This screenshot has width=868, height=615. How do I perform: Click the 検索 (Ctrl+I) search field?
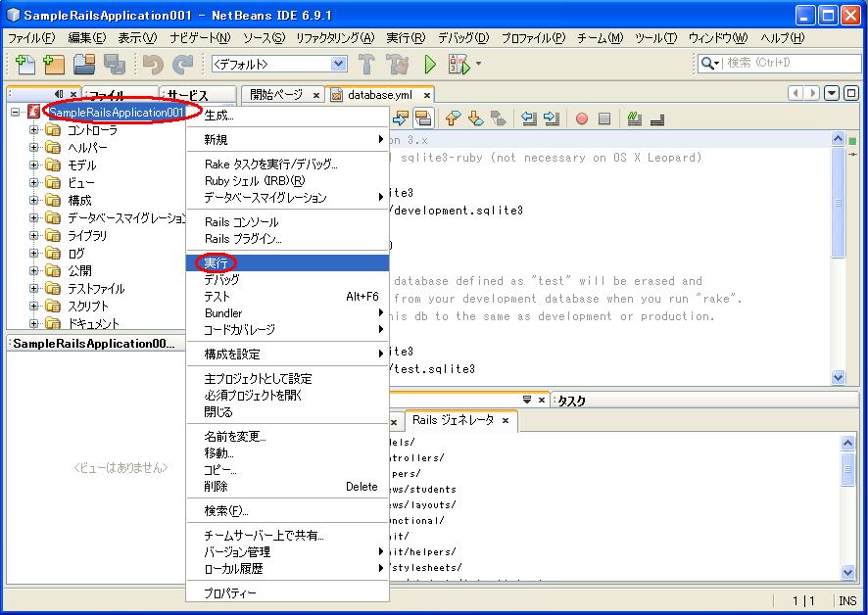pyautogui.click(x=792, y=63)
